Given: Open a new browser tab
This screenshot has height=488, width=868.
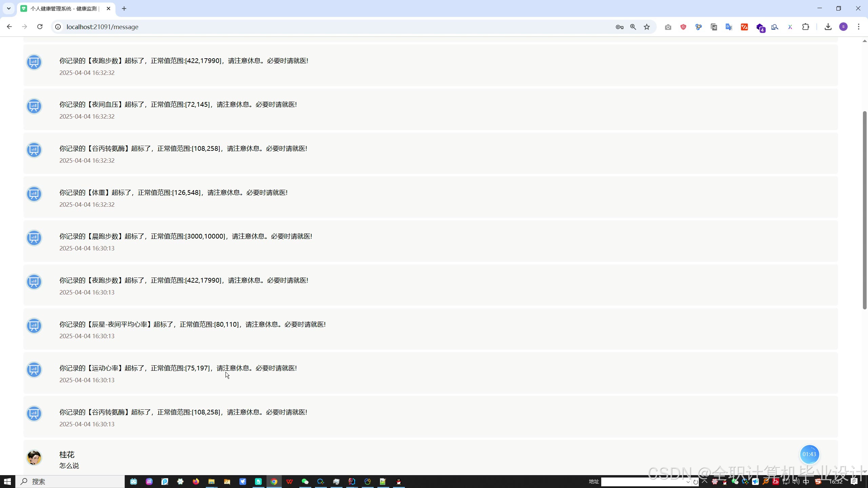Looking at the screenshot, I should 124,8.
